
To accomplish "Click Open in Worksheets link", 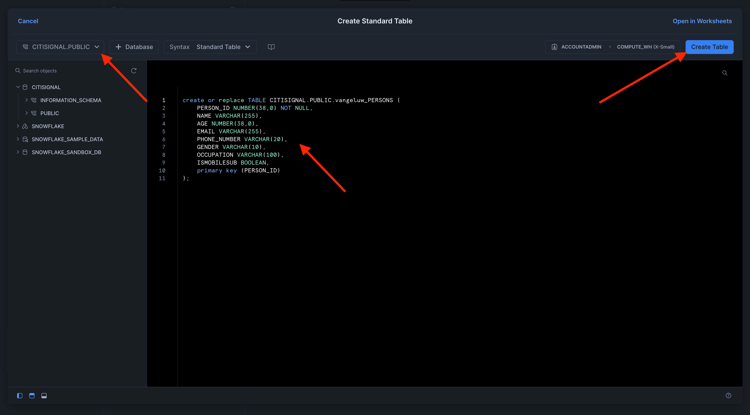I will click(702, 21).
